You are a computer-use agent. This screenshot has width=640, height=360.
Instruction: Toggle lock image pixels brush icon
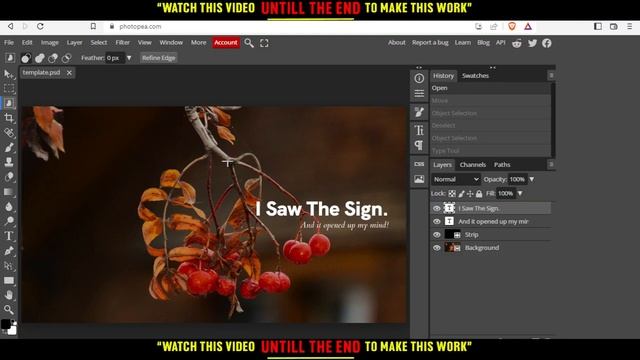tap(461, 194)
